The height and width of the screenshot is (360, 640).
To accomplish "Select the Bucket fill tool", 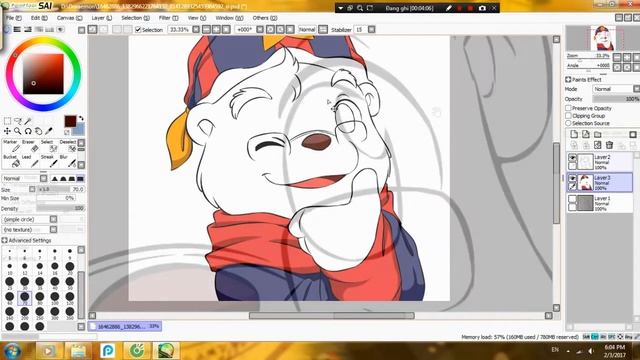I will click(11, 162).
